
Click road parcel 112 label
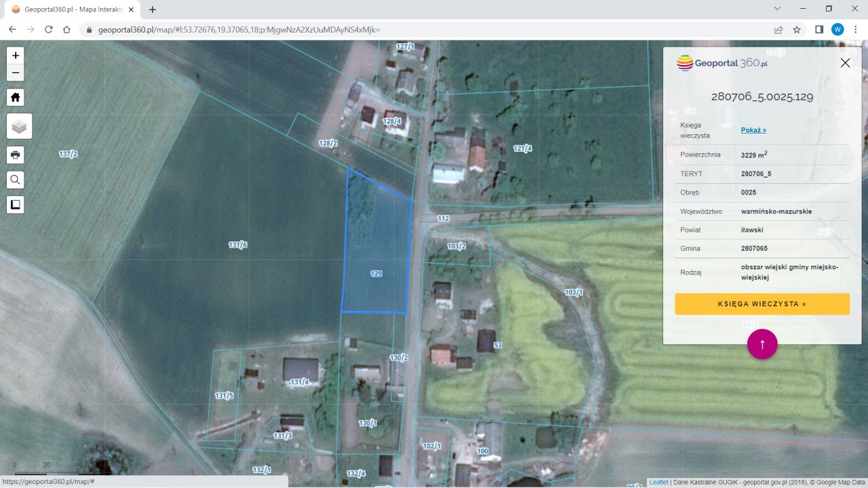(443, 218)
